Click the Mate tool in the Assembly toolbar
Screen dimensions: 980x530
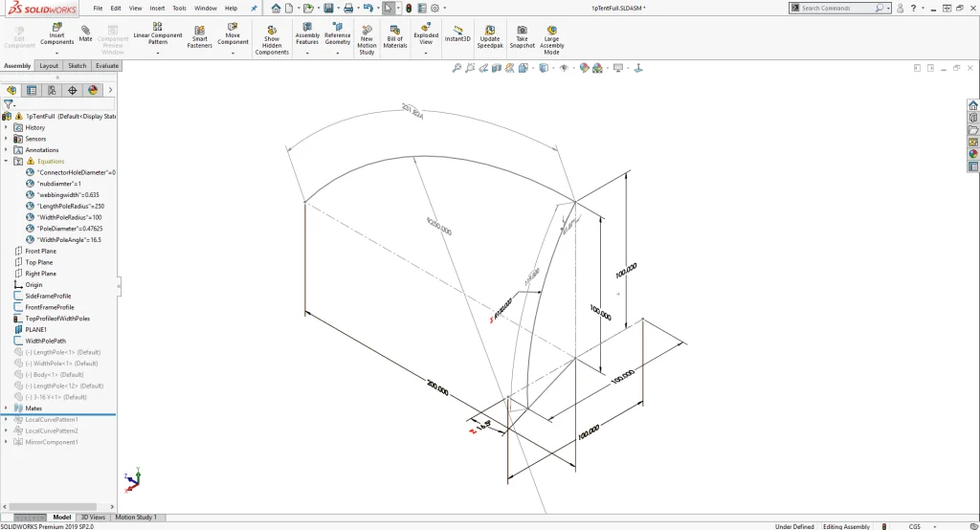click(85, 34)
